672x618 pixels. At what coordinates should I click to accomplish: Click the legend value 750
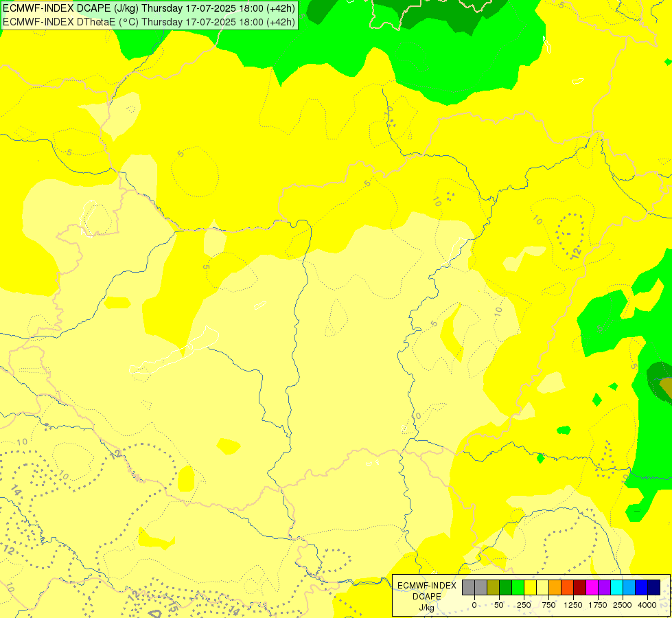pos(548,605)
